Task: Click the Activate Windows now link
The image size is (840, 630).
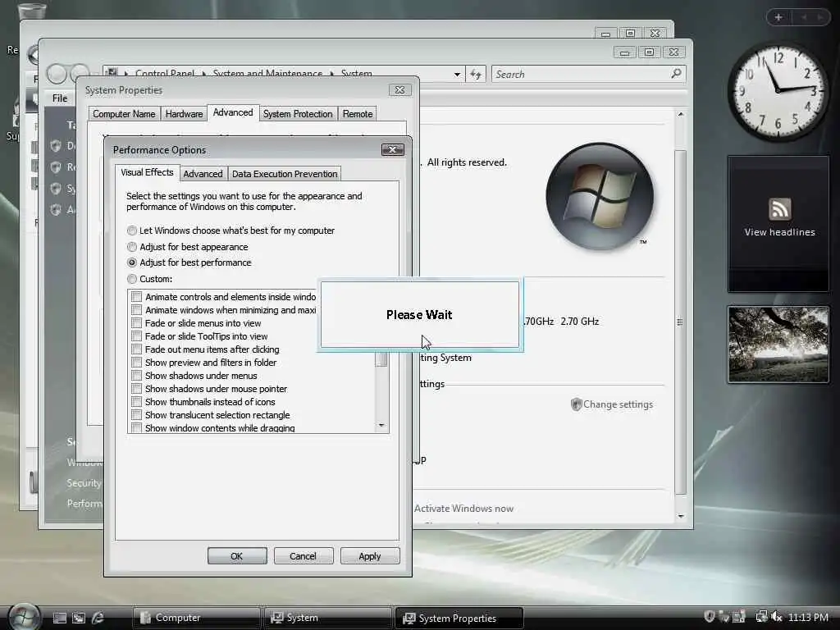Action: pos(464,509)
